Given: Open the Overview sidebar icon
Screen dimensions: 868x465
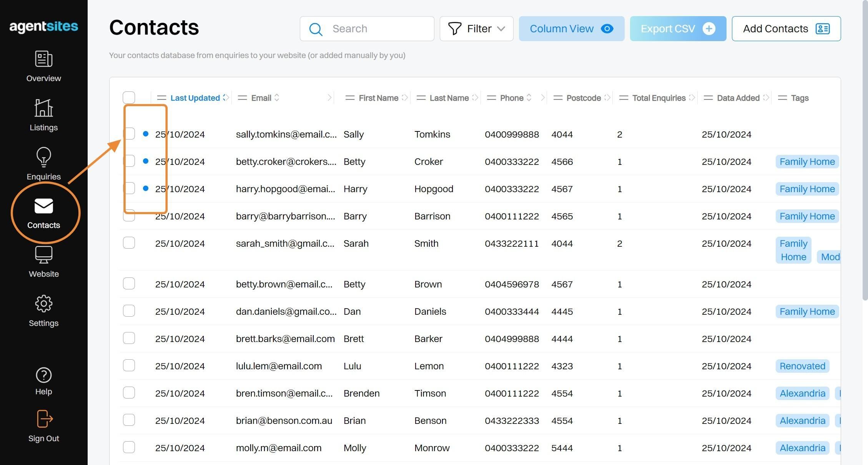Looking at the screenshot, I should pyautogui.click(x=43, y=59).
